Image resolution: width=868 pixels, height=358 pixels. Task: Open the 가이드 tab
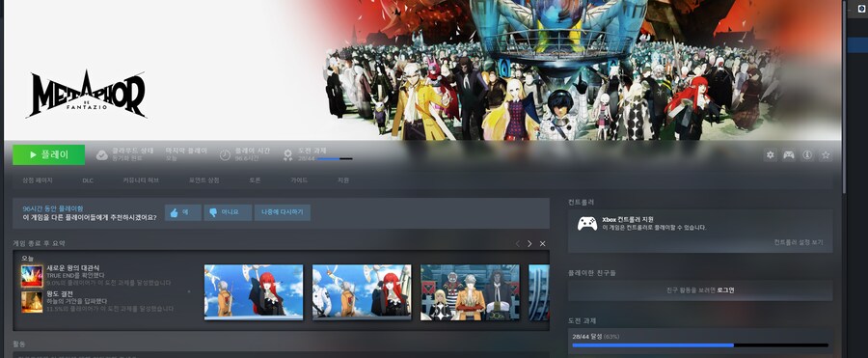click(x=299, y=180)
